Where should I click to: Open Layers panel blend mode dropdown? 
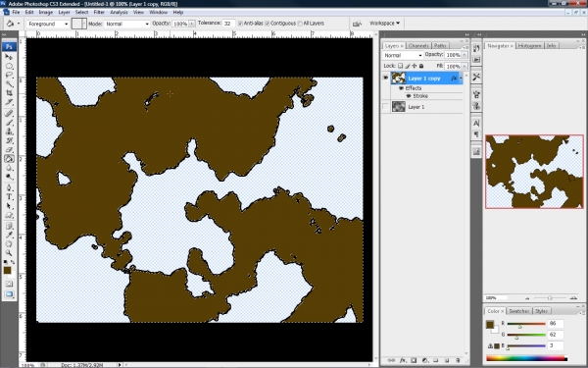coord(403,55)
